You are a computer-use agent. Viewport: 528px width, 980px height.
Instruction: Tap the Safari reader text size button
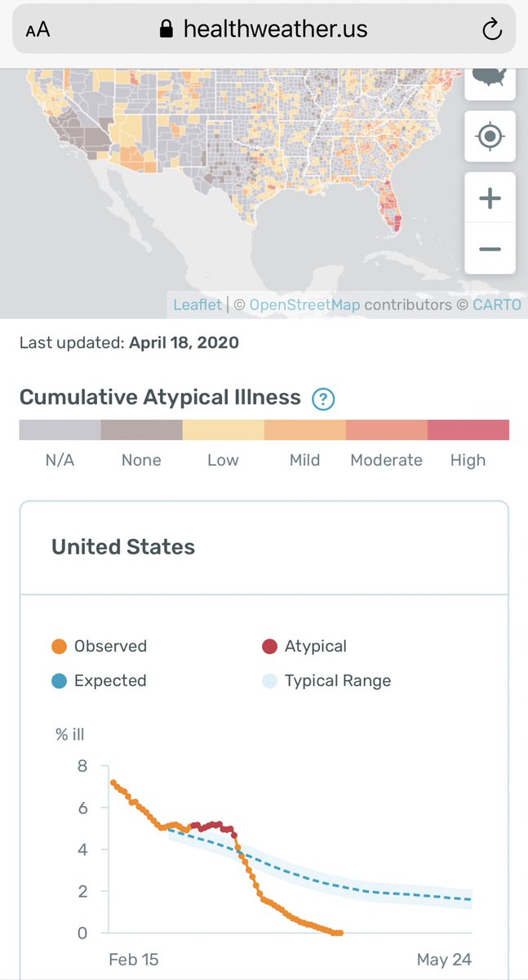pos(38,30)
